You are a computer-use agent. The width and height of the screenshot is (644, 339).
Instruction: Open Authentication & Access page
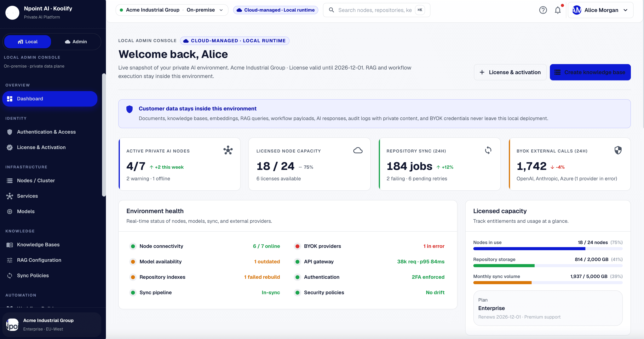click(50, 132)
